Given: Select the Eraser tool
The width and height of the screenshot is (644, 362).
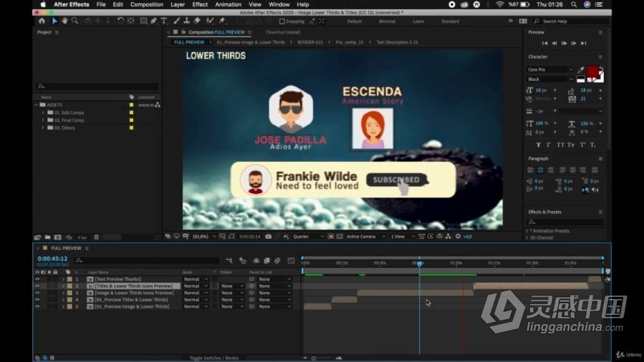Looking at the screenshot, I should point(197,21).
